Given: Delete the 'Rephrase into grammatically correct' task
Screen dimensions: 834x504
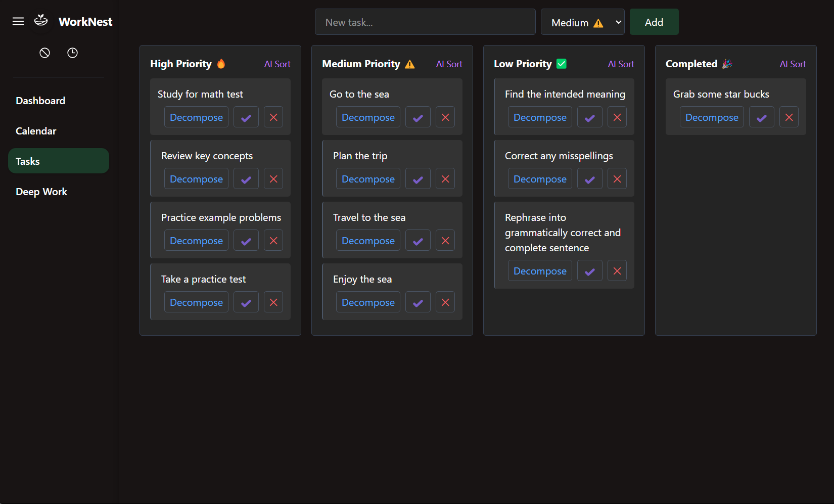Looking at the screenshot, I should tap(617, 271).
